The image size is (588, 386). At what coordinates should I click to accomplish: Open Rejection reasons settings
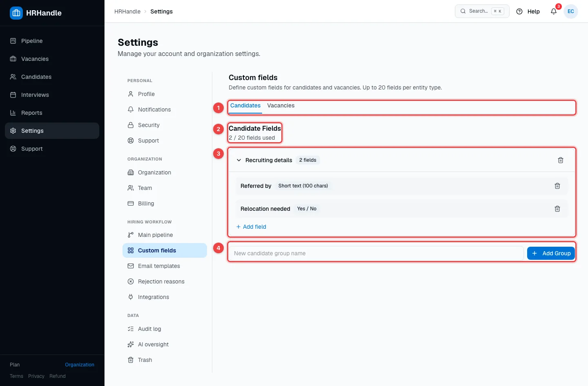coord(165,281)
